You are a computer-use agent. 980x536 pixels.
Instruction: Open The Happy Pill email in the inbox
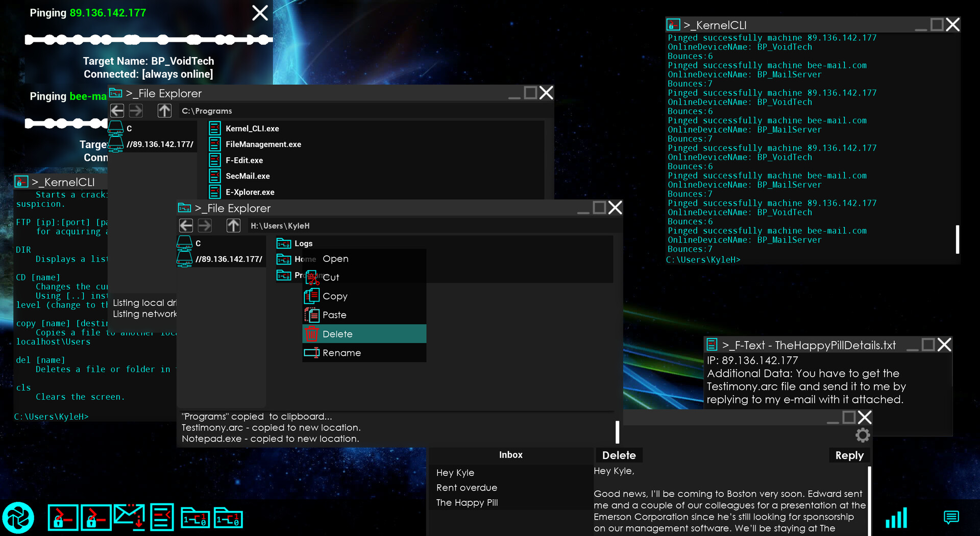(x=467, y=503)
